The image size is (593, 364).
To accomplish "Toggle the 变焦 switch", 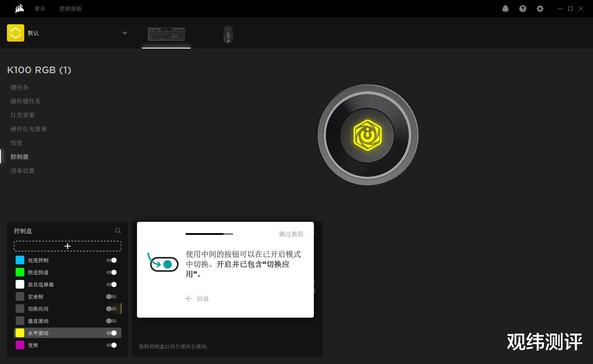I will point(112,345).
